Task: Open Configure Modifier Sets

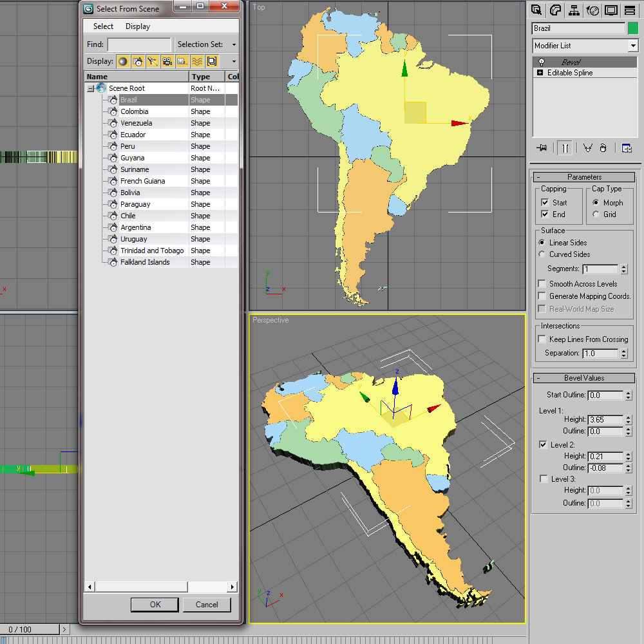Action: click(x=627, y=147)
